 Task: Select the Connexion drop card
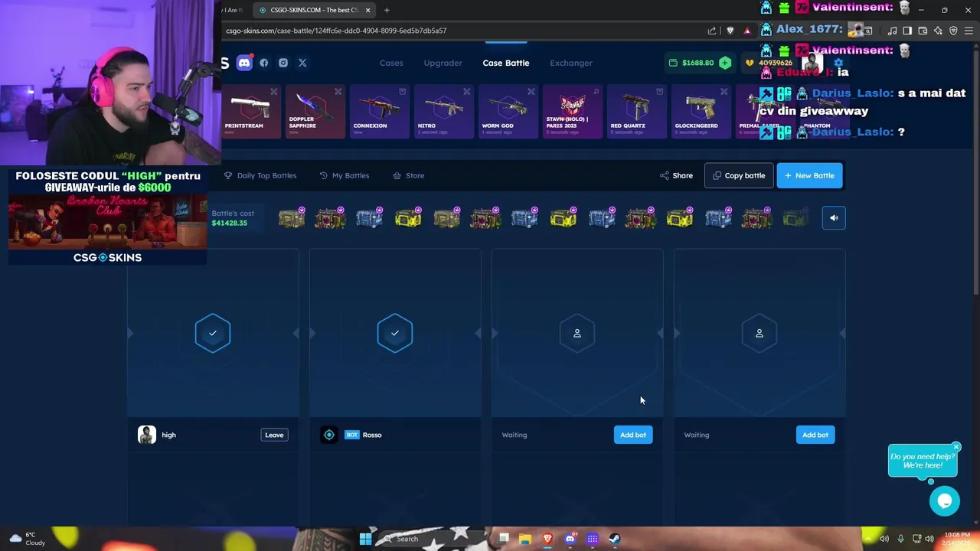[379, 112]
